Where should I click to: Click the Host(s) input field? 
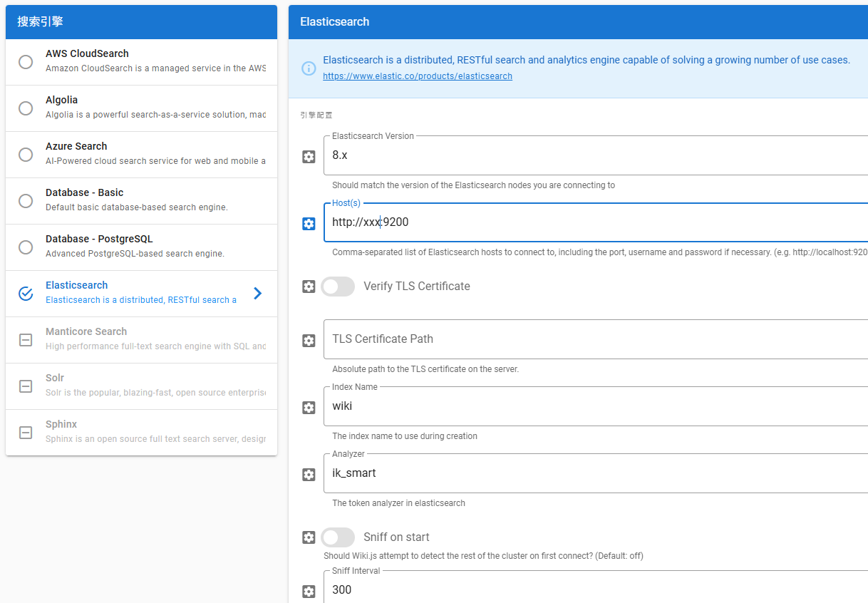596,222
